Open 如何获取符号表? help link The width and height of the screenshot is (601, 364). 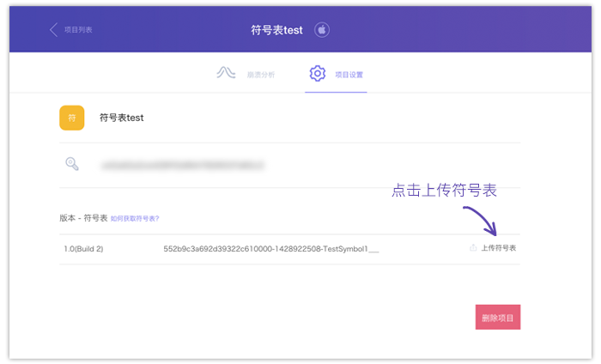coord(135,218)
